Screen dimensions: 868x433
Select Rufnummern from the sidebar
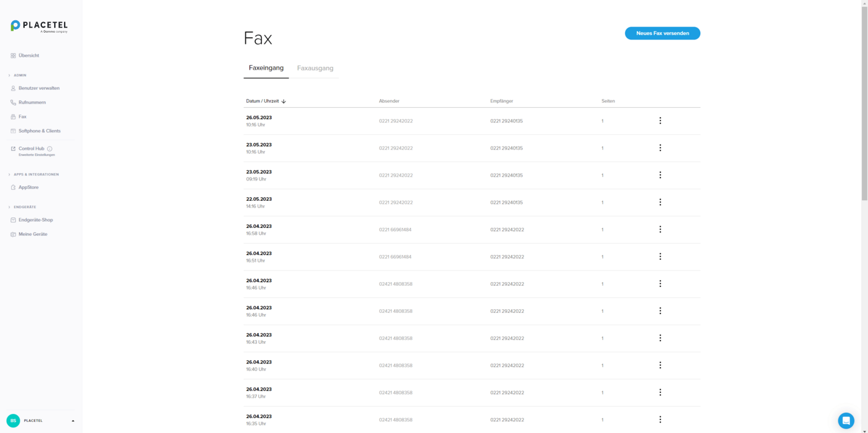click(32, 102)
